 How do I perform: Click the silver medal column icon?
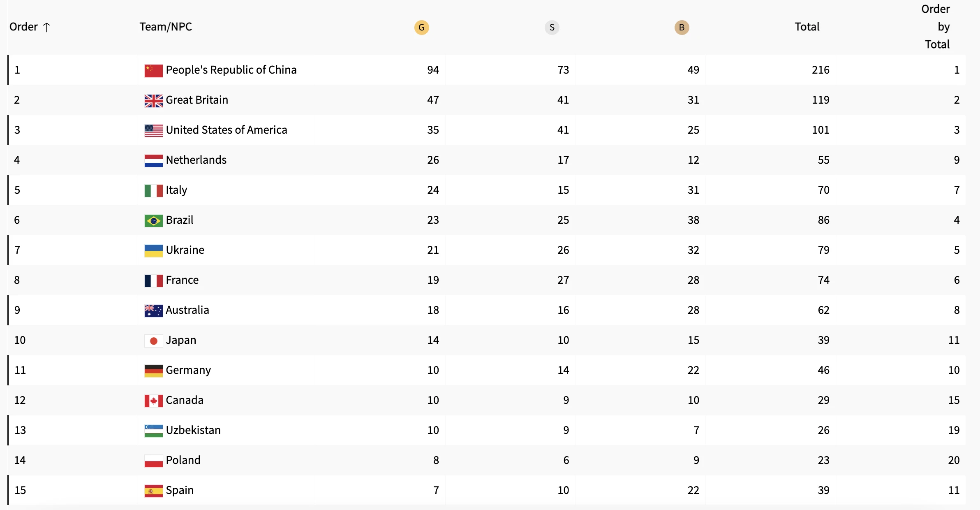point(552,28)
